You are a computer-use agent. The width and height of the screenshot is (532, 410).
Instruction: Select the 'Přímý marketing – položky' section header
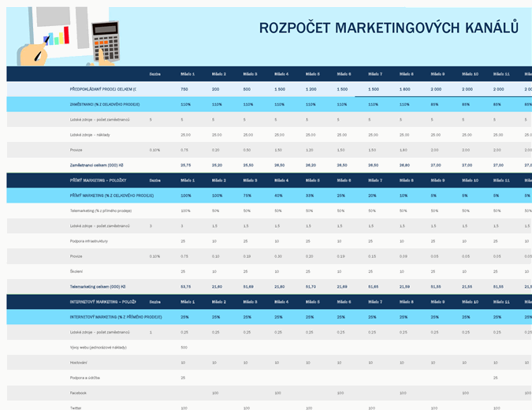click(x=100, y=181)
